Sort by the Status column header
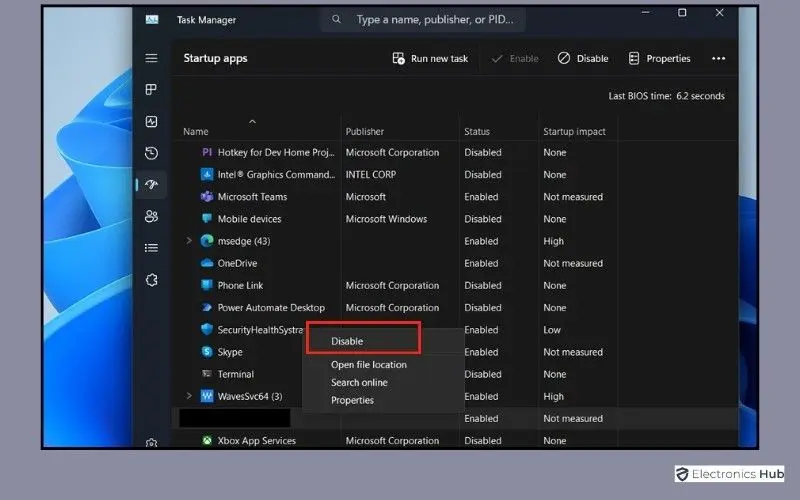Screen dimensions: 800x500 pyautogui.click(x=477, y=132)
